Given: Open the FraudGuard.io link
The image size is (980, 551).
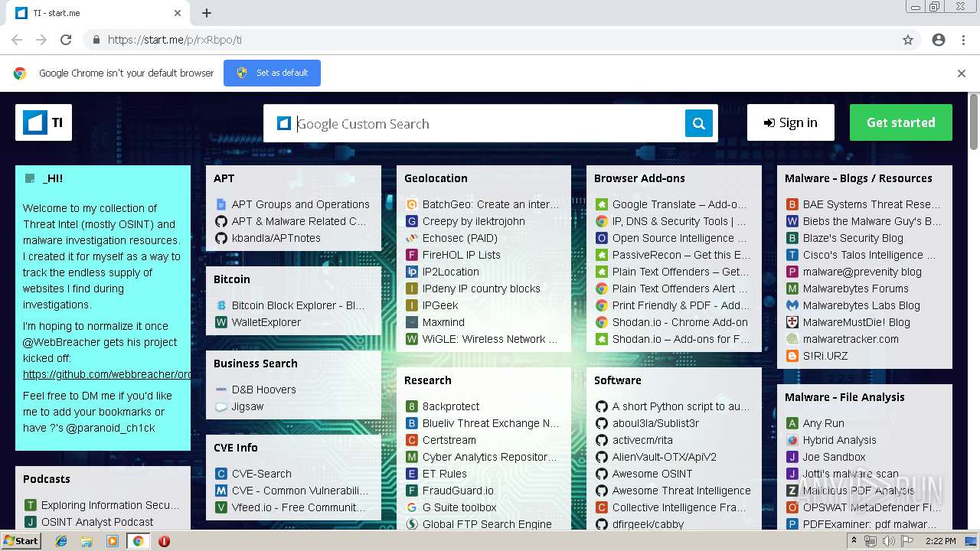Looking at the screenshot, I should [458, 491].
